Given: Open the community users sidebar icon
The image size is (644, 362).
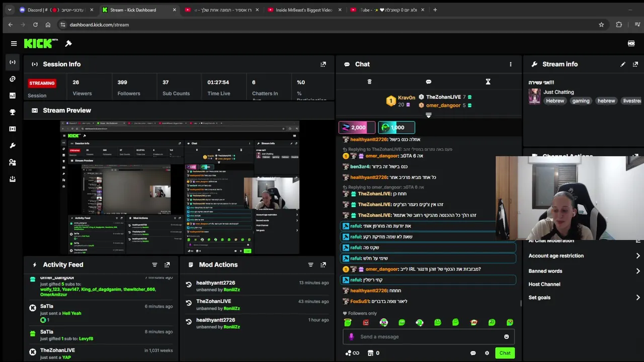Looking at the screenshot, I should 13,162.
